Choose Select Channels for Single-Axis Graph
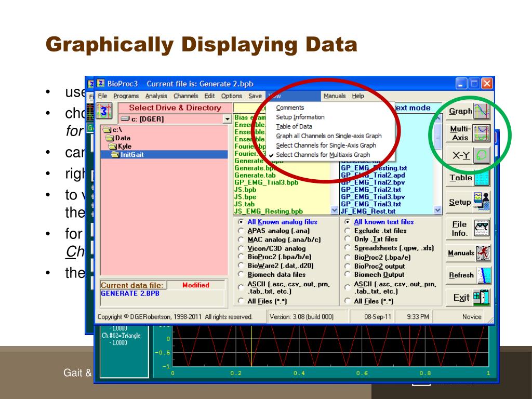Viewport: 532px width, 399px height. (326, 145)
